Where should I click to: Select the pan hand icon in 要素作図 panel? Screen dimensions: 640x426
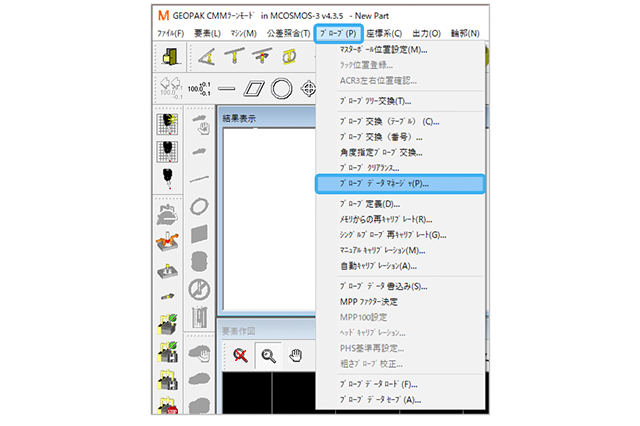[295, 354]
